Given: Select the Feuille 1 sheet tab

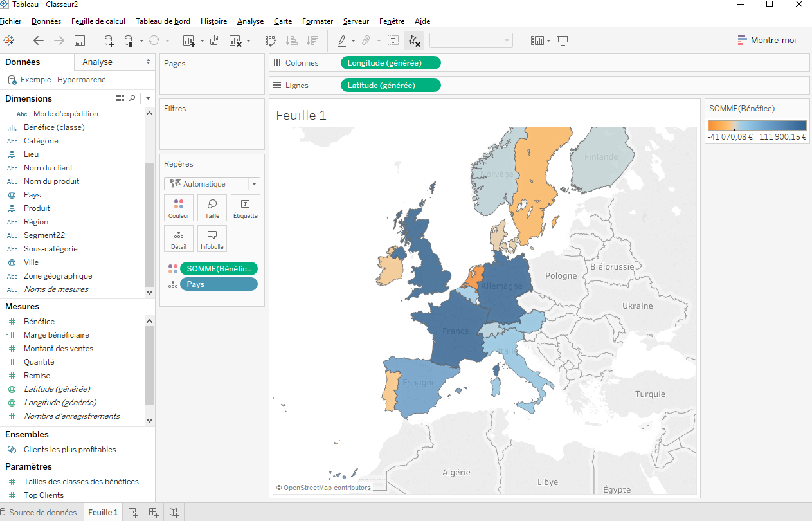Looking at the screenshot, I should (103, 513).
